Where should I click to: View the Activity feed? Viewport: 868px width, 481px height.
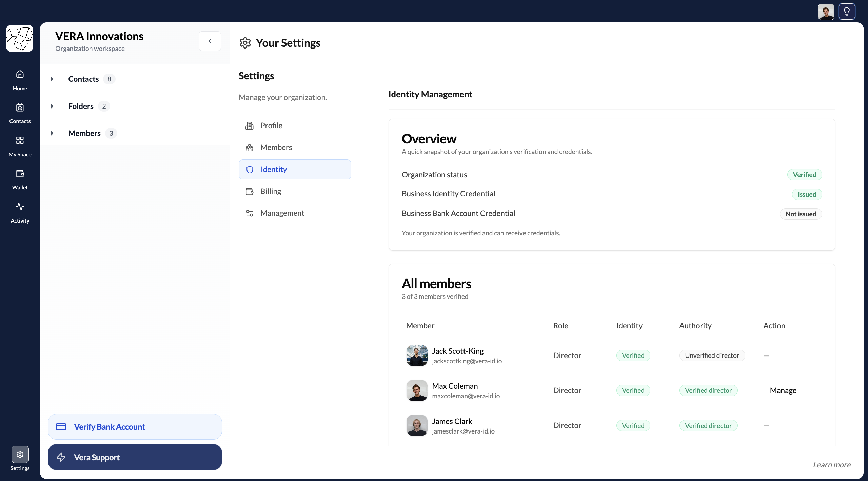click(x=20, y=211)
